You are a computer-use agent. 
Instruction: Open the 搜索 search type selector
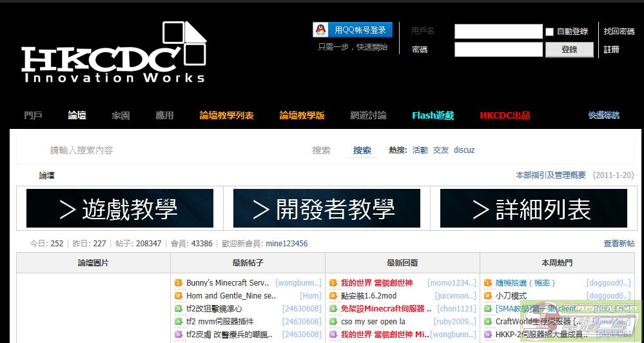pos(321,150)
